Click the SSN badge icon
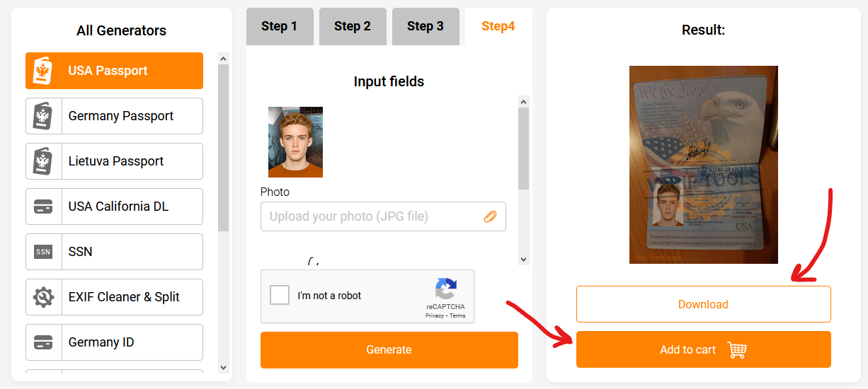 (43, 252)
